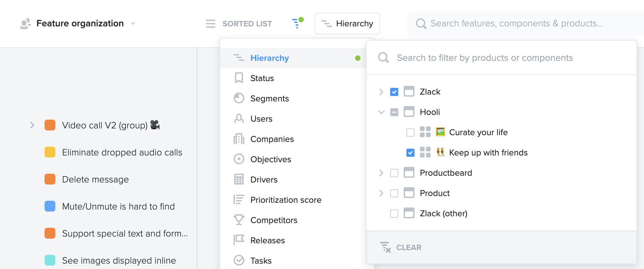Open the Feature organization dropdown arrow
Image resolution: width=644 pixels, height=269 pixels.
point(133,24)
